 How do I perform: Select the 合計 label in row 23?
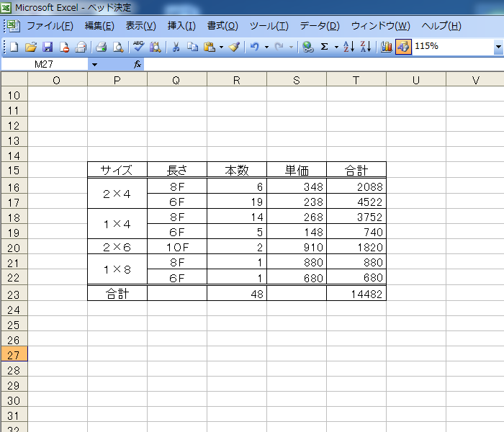pyautogui.click(x=117, y=294)
